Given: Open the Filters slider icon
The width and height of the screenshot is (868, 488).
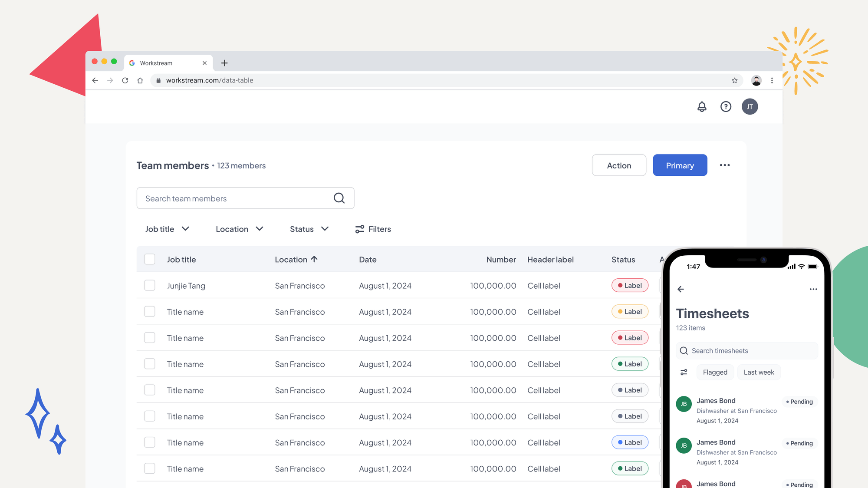Looking at the screenshot, I should click(360, 229).
